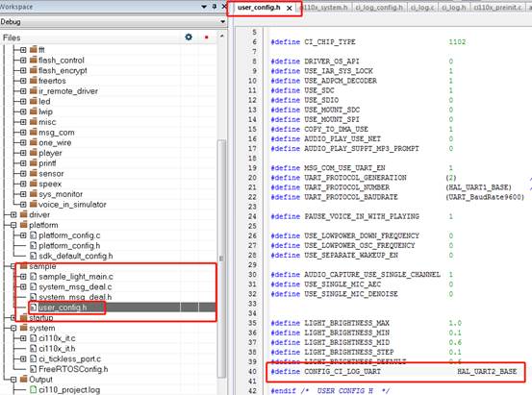Image resolution: width=532 pixels, height=395 pixels.
Task: Select the startup folder label
Action: (x=41, y=318)
